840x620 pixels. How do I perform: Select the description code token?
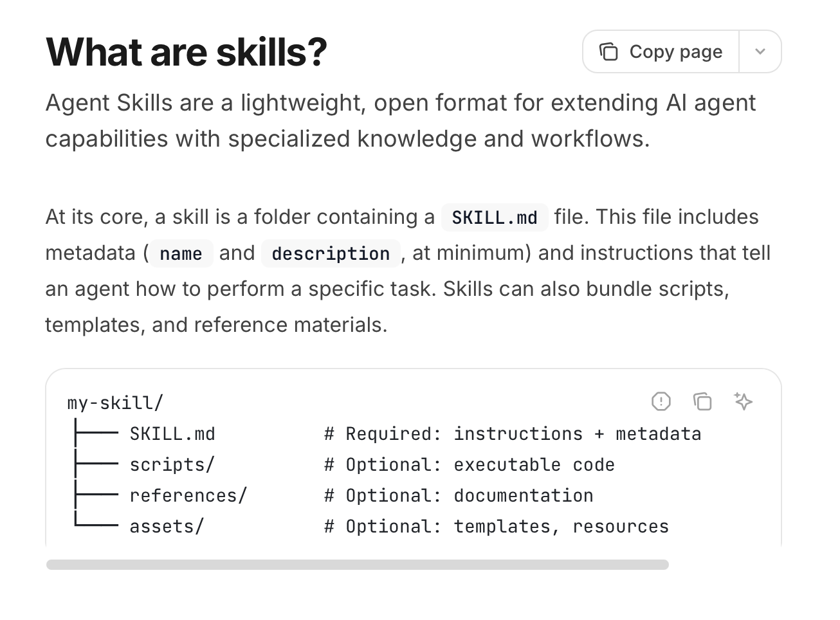coord(330,253)
